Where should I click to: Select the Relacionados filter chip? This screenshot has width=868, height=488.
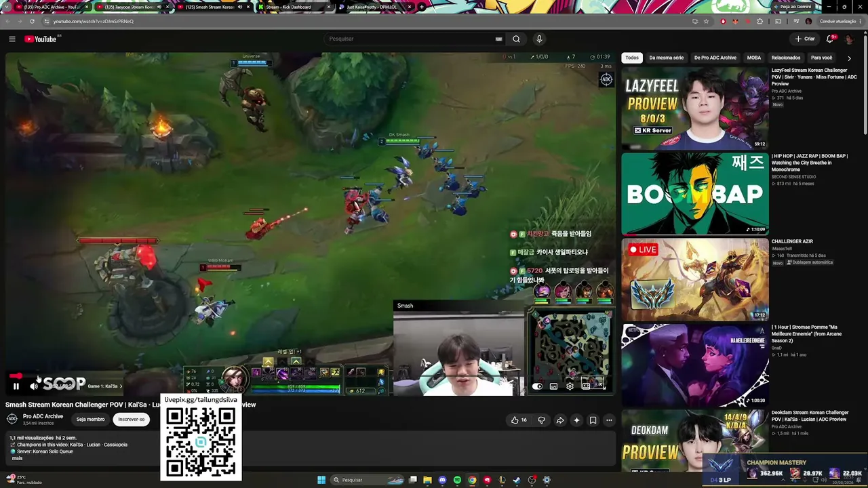pos(786,58)
